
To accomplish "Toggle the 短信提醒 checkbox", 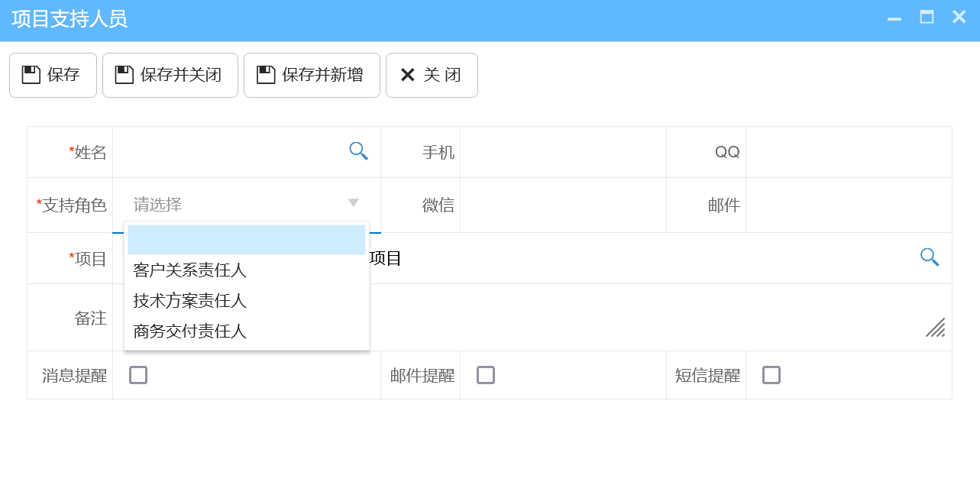I will [771, 374].
